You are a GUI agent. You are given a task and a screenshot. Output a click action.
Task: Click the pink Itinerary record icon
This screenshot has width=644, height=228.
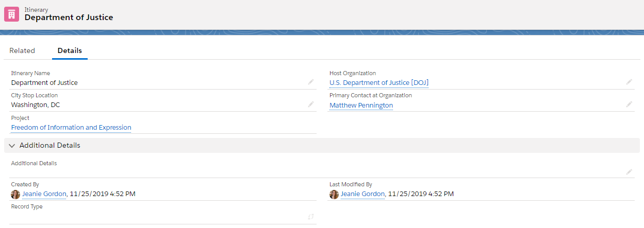point(11,14)
